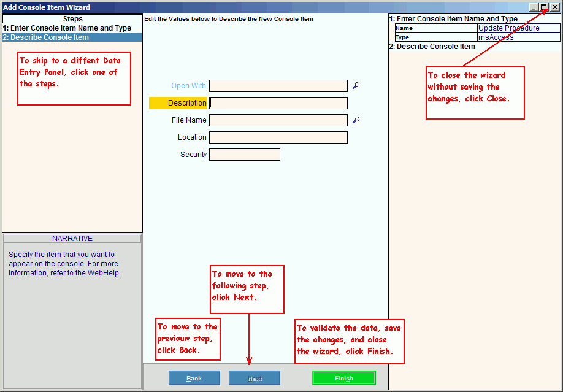The height and width of the screenshot is (392, 563).
Task: Click the Security input field
Action: pos(245,155)
